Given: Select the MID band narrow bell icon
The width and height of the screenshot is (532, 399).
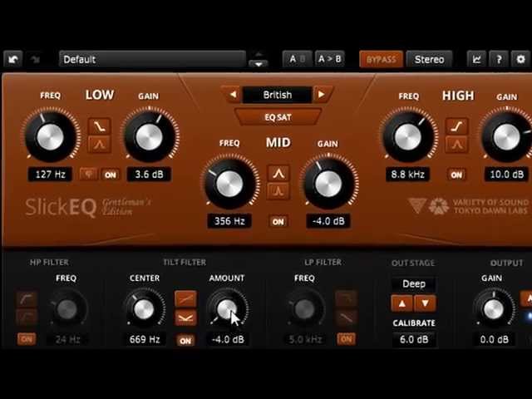Looking at the screenshot, I should coord(278,191).
